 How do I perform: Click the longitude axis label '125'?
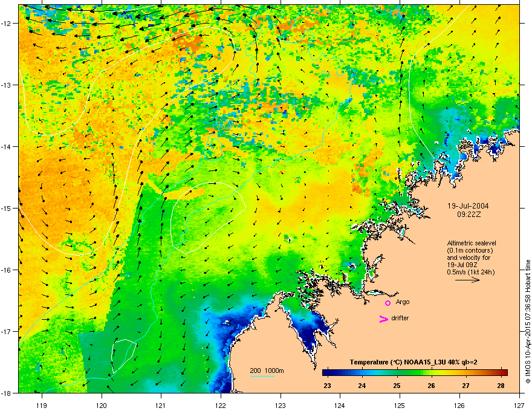tap(400, 405)
